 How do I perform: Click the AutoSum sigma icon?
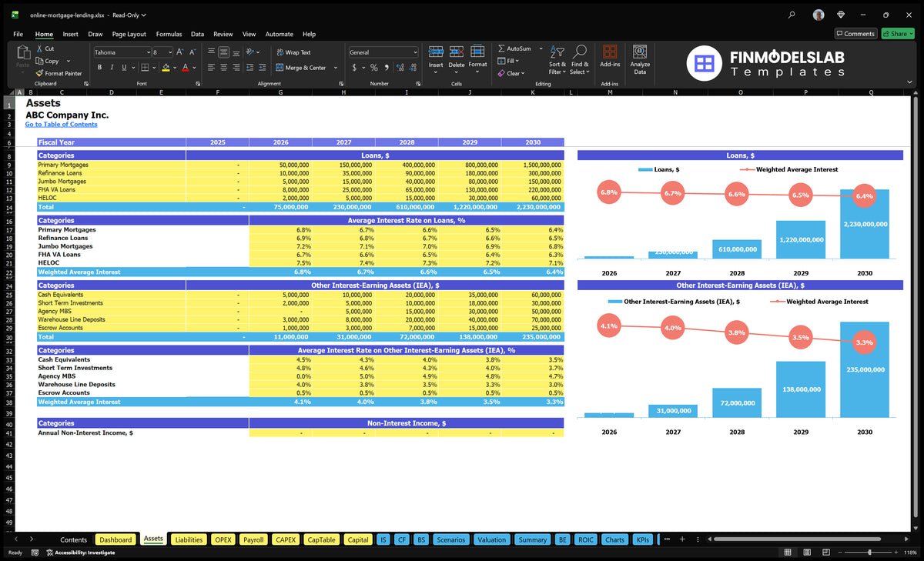(x=501, y=48)
